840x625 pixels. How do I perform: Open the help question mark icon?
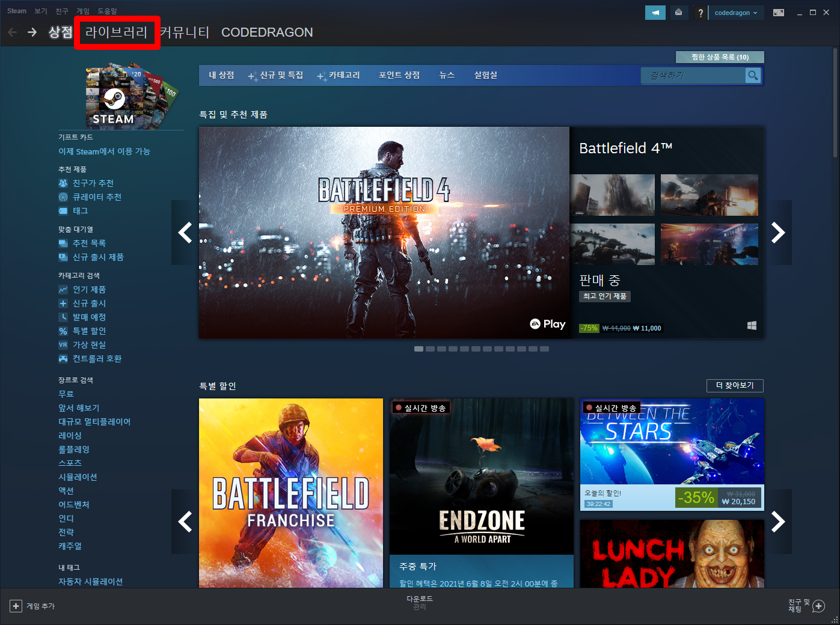(x=701, y=13)
